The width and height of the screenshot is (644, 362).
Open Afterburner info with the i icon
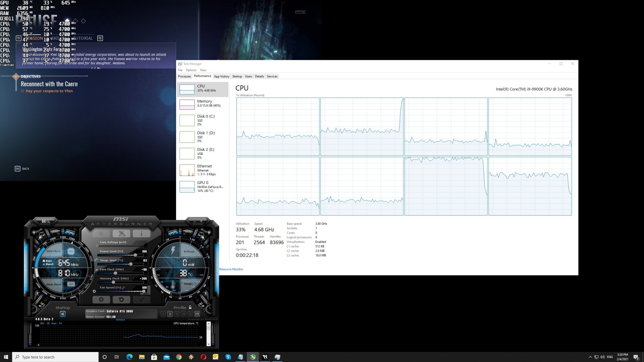coord(142,234)
